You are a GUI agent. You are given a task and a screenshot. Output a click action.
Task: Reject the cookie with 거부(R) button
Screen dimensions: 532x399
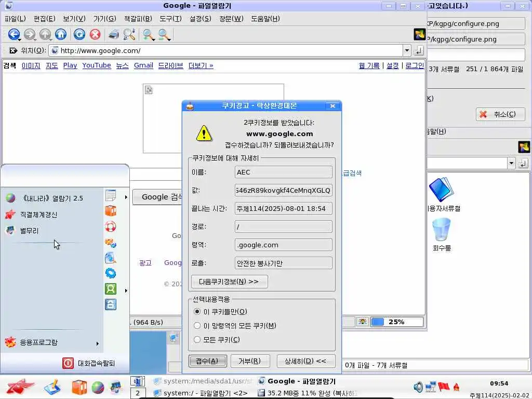250,361
